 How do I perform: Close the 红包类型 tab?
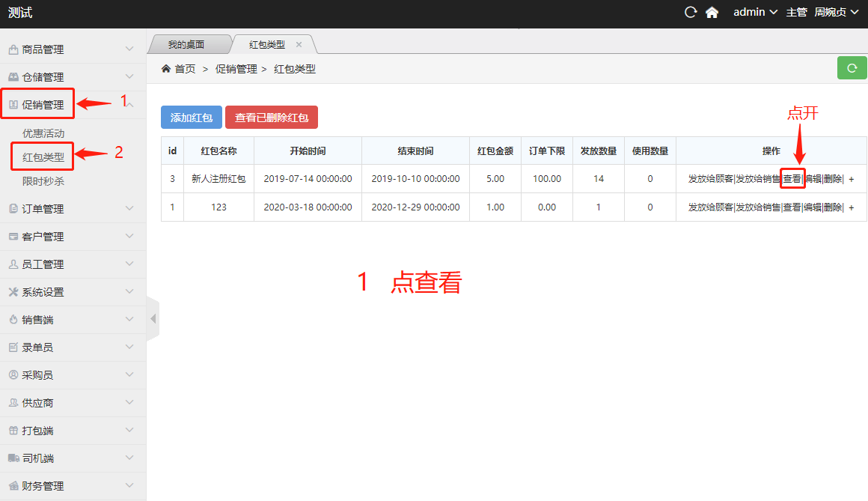[299, 44]
